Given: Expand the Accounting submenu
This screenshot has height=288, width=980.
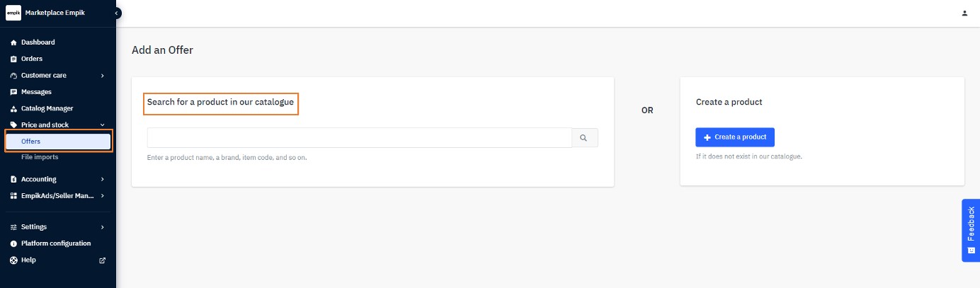Looking at the screenshot, I should 103,180.
